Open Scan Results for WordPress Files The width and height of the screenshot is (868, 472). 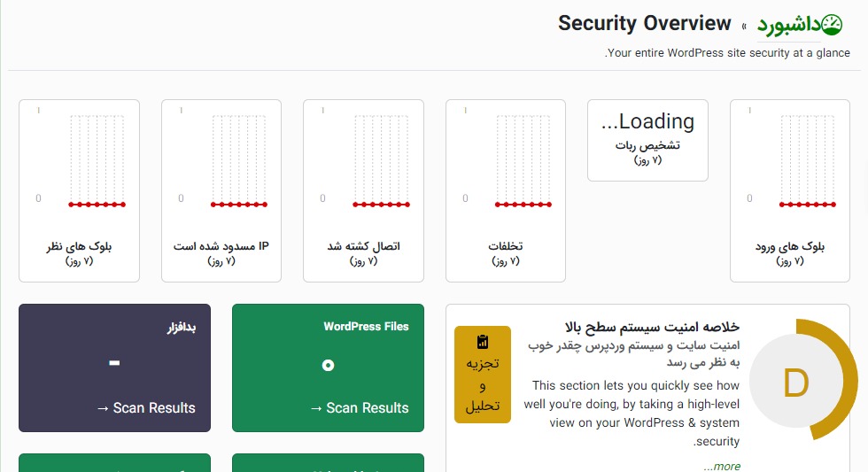coord(359,407)
